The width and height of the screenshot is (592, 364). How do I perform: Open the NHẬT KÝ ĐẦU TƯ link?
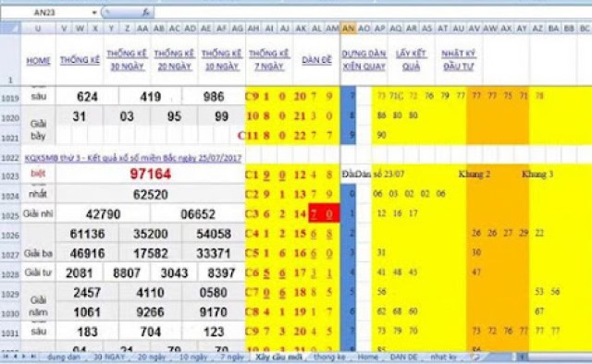tap(459, 60)
